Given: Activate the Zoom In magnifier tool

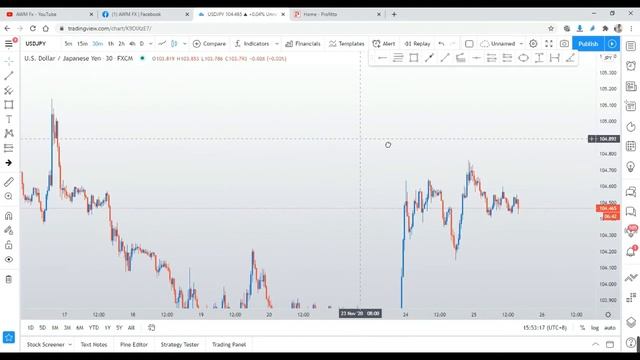Looking at the screenshot, I should click(9, 196).
